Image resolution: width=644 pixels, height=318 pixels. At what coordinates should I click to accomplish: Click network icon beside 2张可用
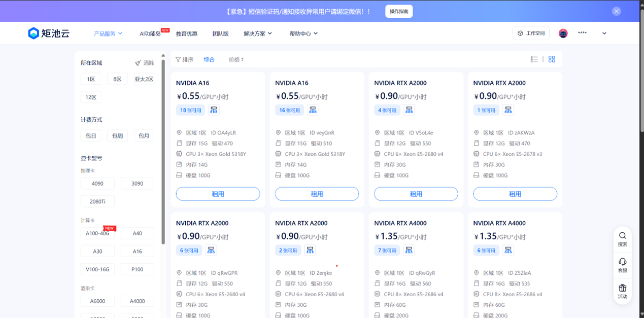coord(310,250)
